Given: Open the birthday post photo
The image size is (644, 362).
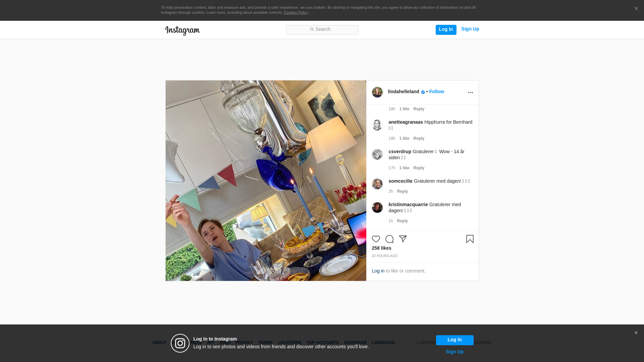Looking at the screenshot, I should coord(266,181).
